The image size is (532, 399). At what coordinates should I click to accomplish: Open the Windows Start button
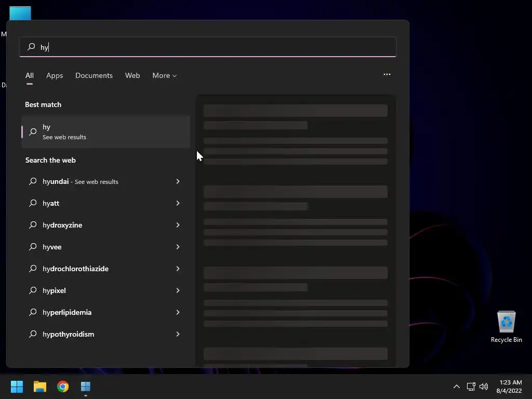(17, 387)
